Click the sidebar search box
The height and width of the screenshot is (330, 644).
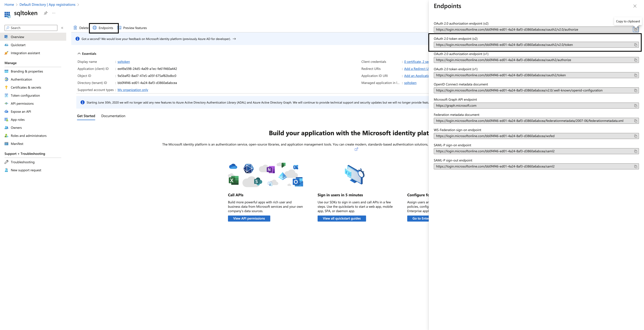pyautogui.click(x=30, y=28)
